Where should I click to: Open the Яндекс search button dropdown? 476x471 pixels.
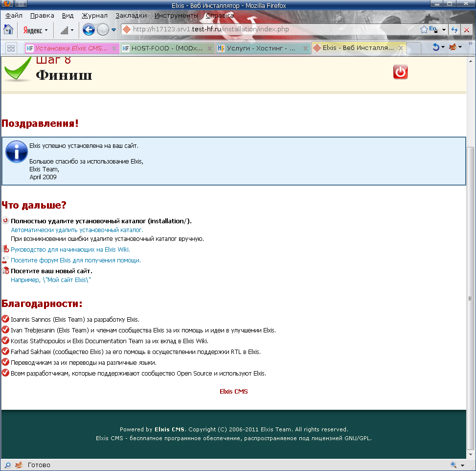tap(46, 30)
